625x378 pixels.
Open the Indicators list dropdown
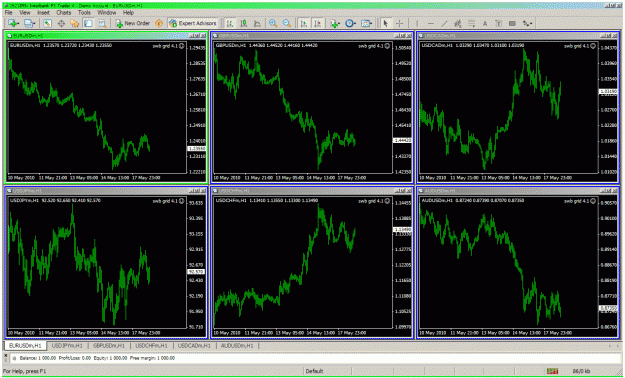335,24
